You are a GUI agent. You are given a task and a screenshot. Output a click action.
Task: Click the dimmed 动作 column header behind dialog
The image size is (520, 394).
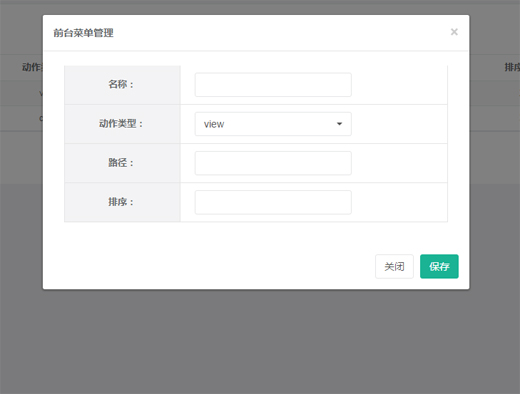tap(32, 67)
